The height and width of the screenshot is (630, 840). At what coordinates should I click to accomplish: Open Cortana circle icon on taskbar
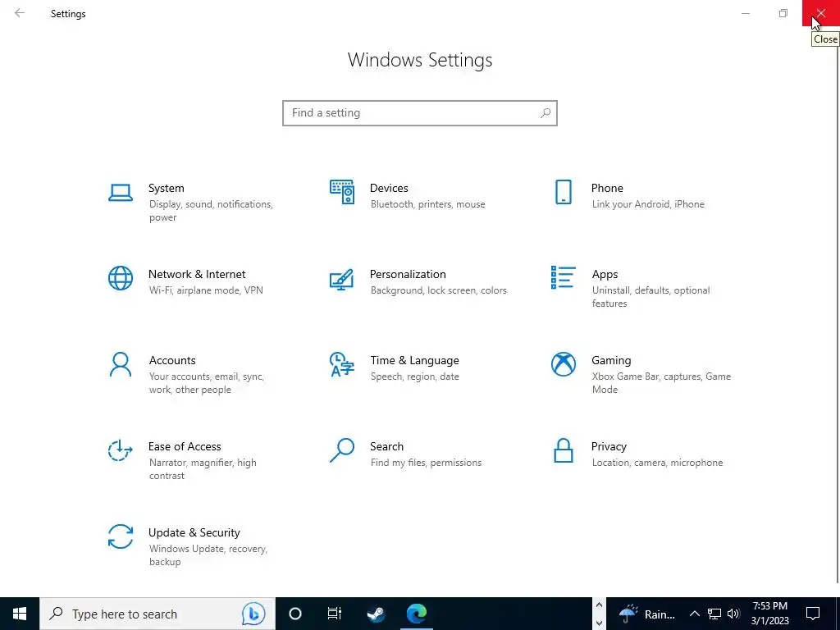(295, 614)
